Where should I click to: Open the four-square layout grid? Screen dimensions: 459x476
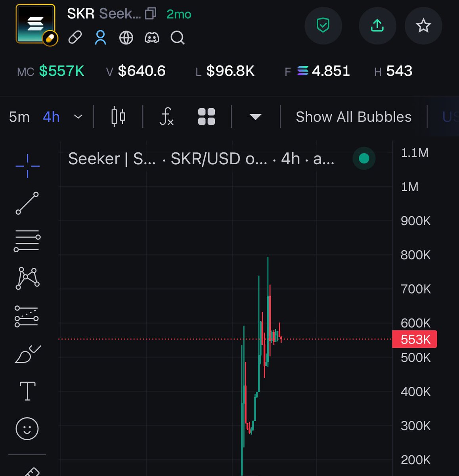[x=206, y=117]
